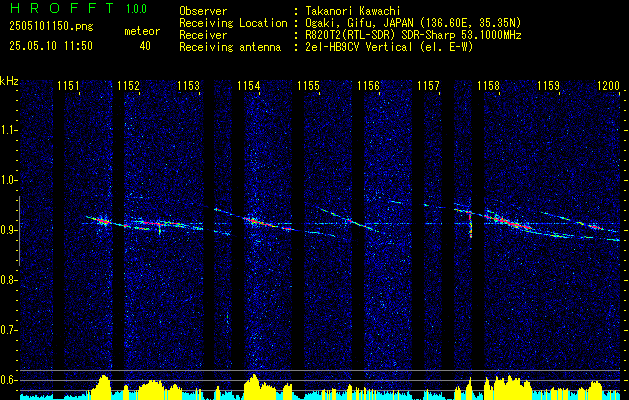Click the 1151 time marker

68,86
